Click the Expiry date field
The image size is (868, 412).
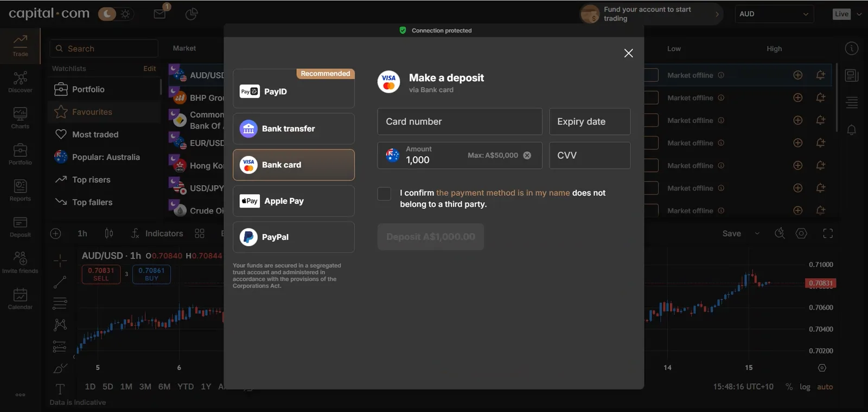pos(590,121)
